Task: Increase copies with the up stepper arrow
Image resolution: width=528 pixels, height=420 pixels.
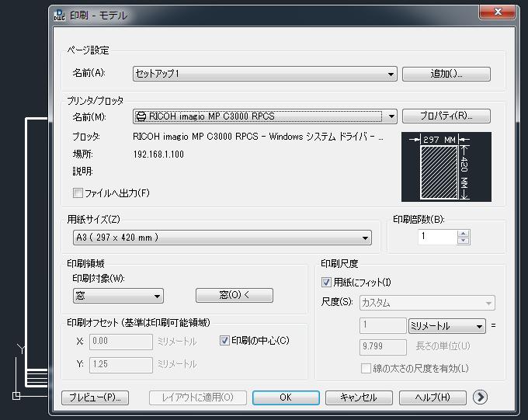Action: pos(464,234)
